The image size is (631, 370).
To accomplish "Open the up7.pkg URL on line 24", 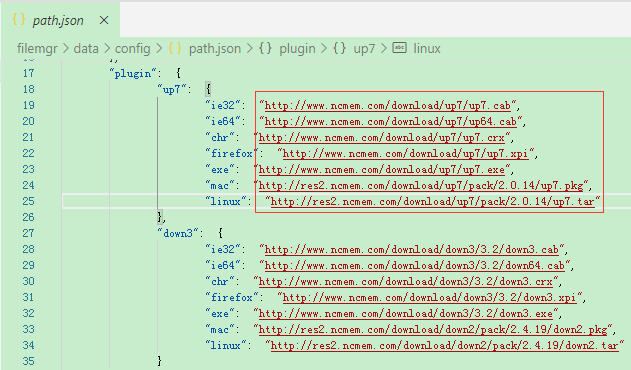I will [421, 186].
